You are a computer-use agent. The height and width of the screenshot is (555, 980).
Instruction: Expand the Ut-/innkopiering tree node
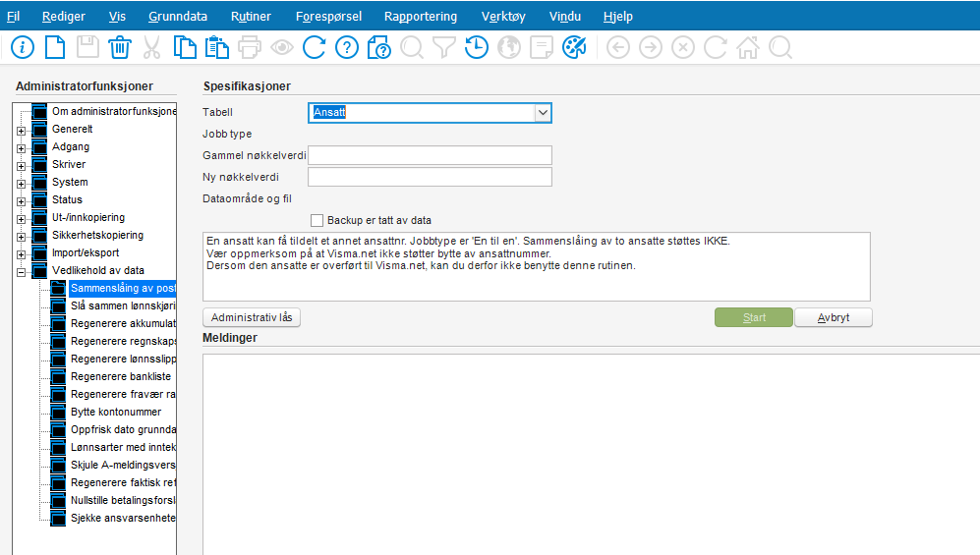click(22, 219)
